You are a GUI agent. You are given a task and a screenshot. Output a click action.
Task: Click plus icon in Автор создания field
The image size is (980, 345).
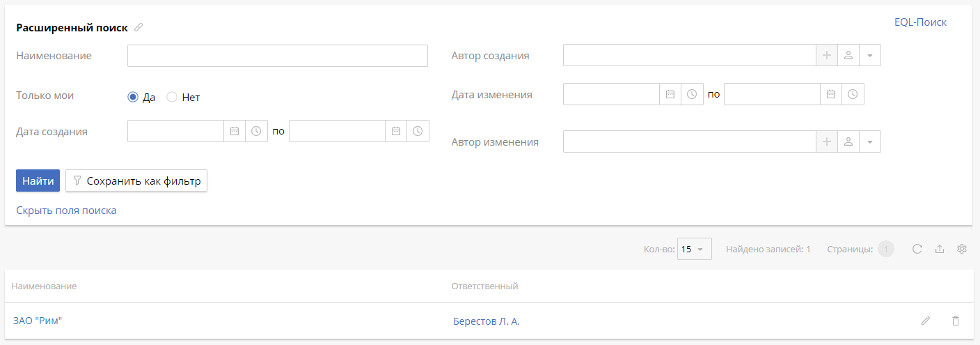click(827, 56)
